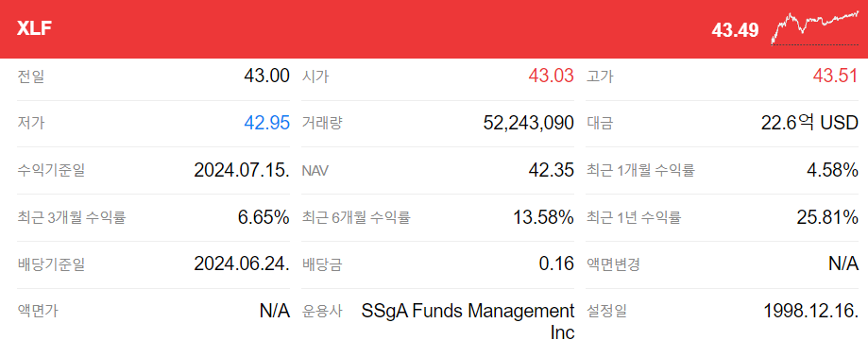Viewport: 868px width, 340px height.
Task: Select the low price 42.95
Action: (x=266, y=123)
